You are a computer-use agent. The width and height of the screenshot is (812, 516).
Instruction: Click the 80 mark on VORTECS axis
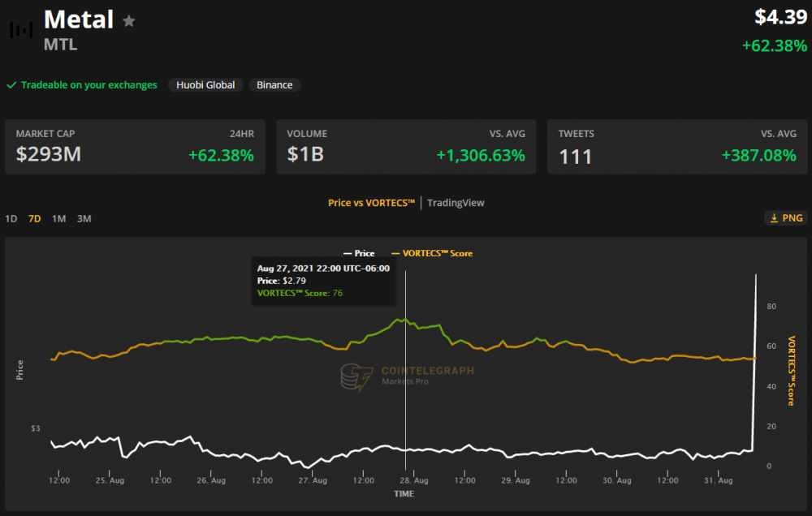771,307
